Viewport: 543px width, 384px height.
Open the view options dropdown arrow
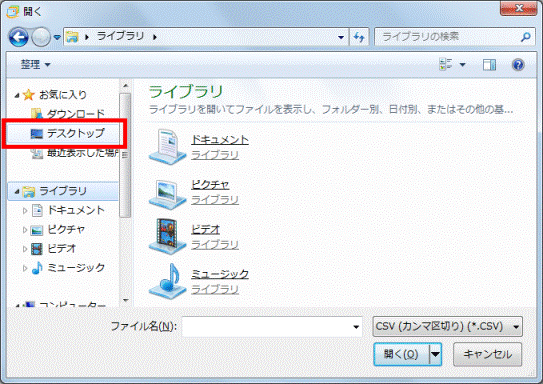coord(462,64)
